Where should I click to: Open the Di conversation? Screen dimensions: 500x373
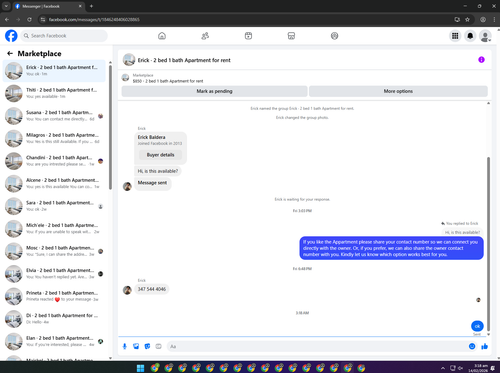(x=54, y=319)
